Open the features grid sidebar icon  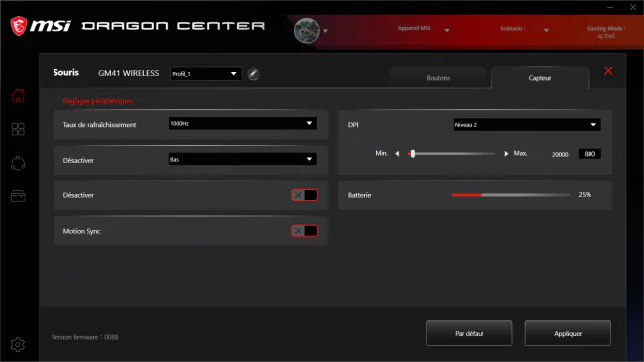coord(18,130)
